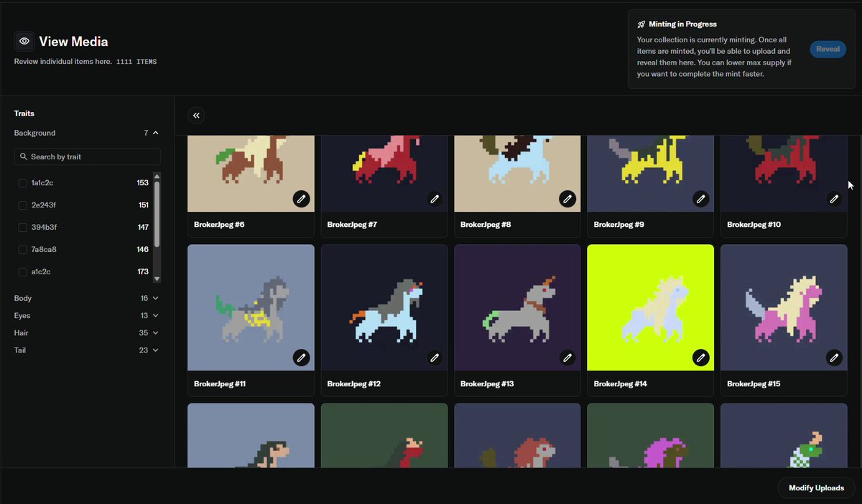Screen dimensions: 862x504
Task: Tick the 7a8ca8 background checkbox
Action: click(x=23, y=250)
